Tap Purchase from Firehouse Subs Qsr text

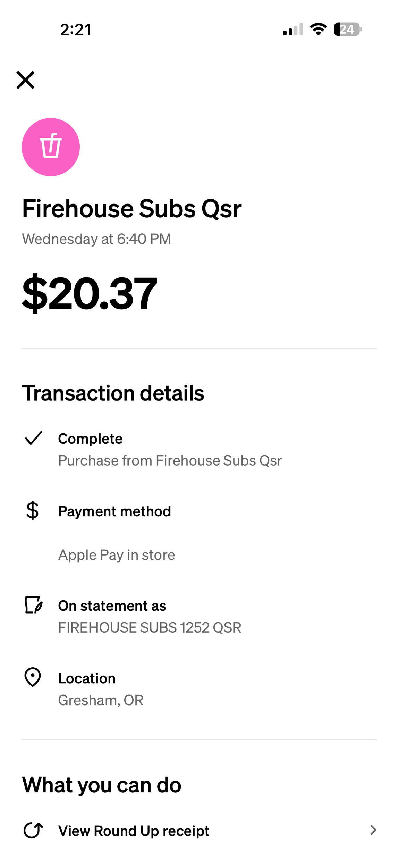[x=170, y=460]
